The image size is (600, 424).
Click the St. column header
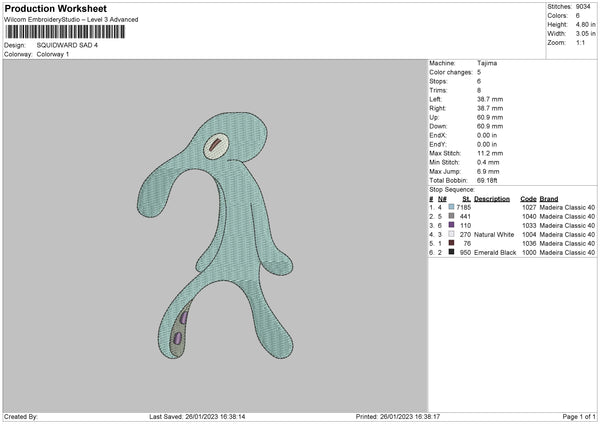point(464,198)
